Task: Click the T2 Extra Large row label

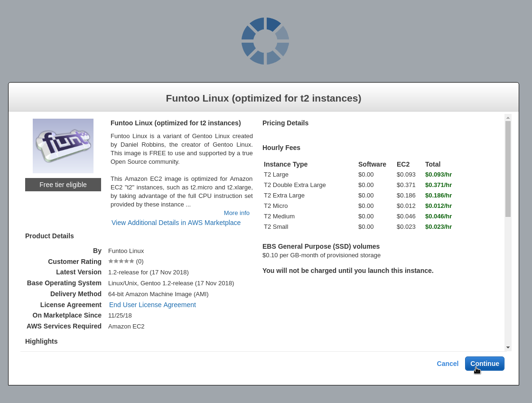Action: (x=284, y=196)
